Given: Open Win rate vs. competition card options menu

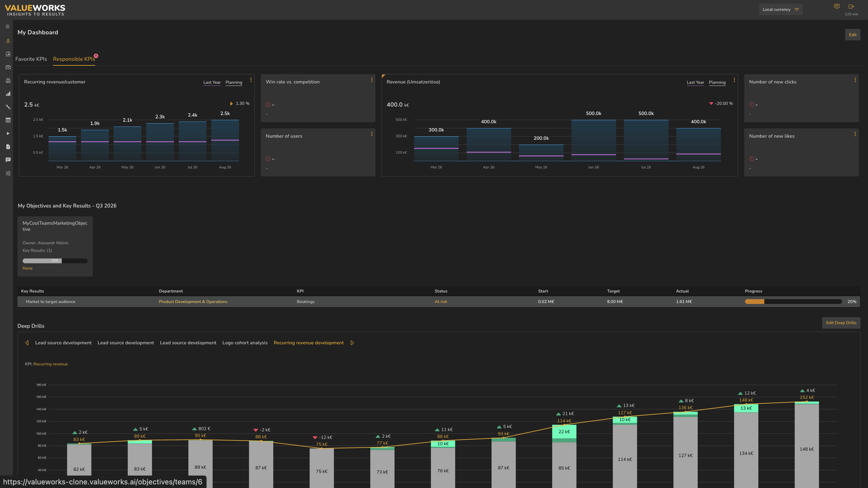Looking at the screenshot, I should (x=372, y=80).
